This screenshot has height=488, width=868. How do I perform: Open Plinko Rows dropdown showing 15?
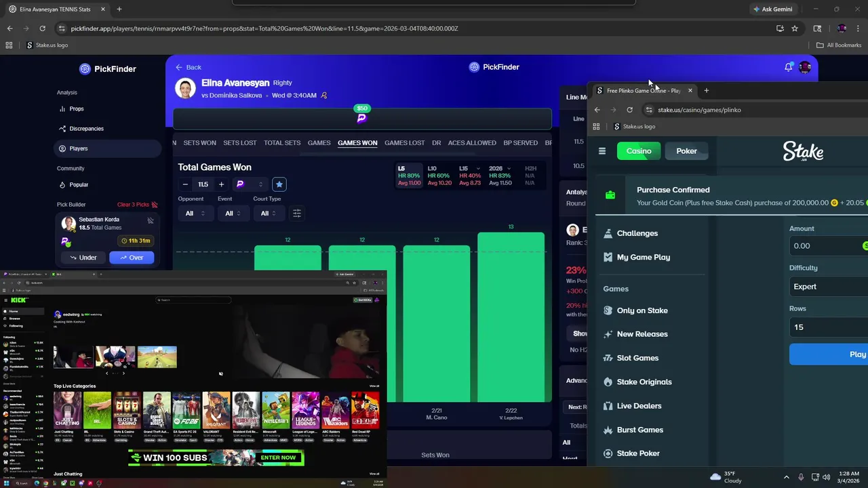pos(829,327)
